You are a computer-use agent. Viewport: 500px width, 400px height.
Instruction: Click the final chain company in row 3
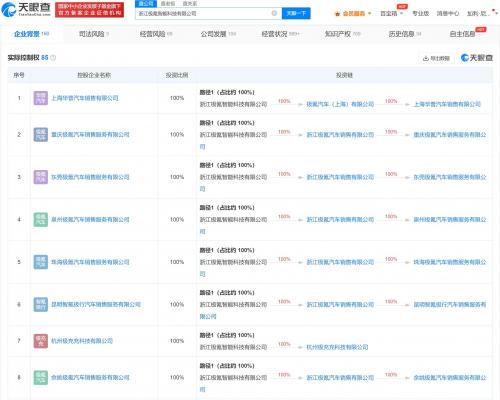pos(450,177)
